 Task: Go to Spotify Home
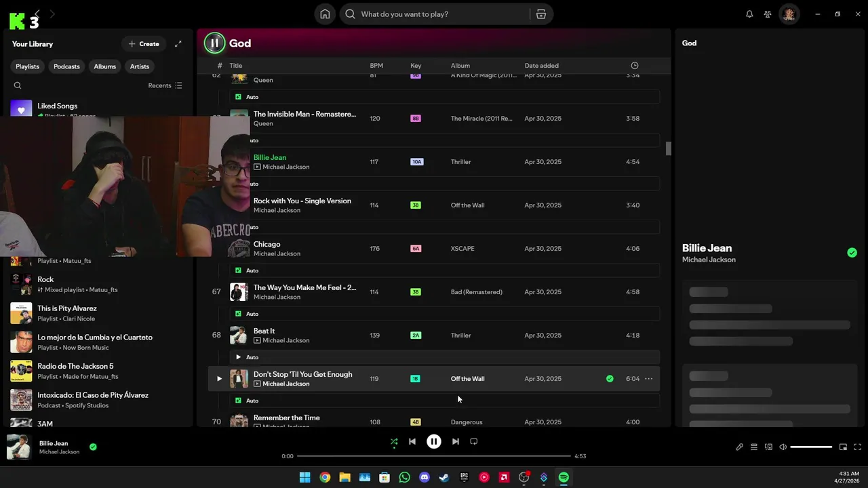click(x=325, y=14)
